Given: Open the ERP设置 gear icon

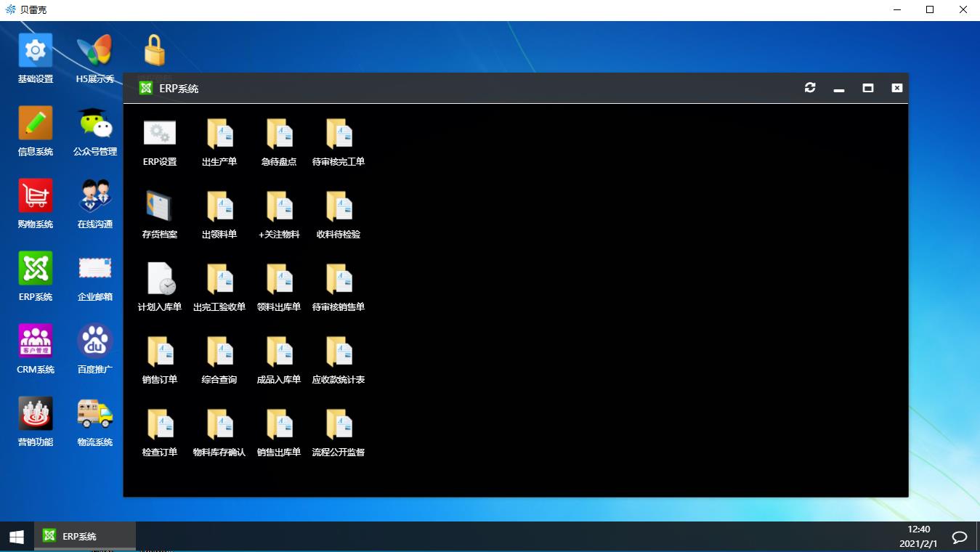Looking at the screenshot, I should click(x=160, y=134).
